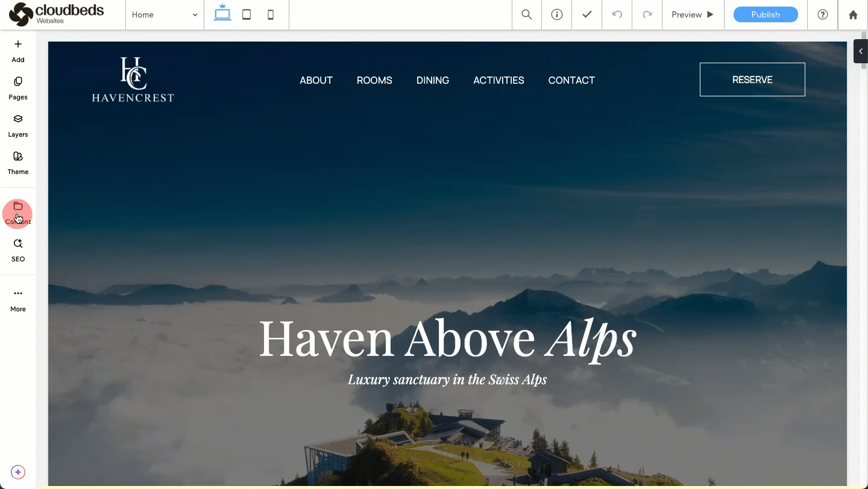Viewport: 868px width, 489px height.
Task: Switch to tablet view
Action: click(x=247, y=14)
